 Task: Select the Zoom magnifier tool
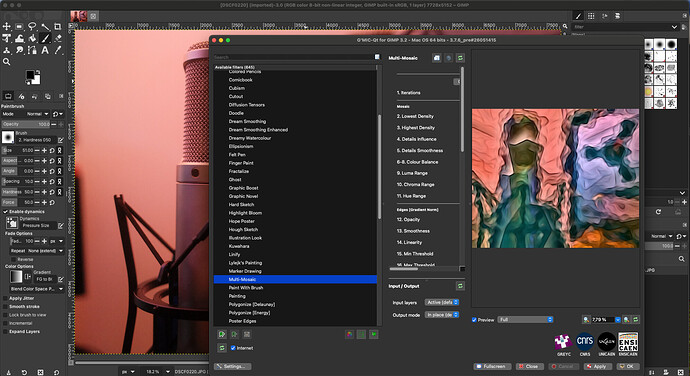click(7, 62)
